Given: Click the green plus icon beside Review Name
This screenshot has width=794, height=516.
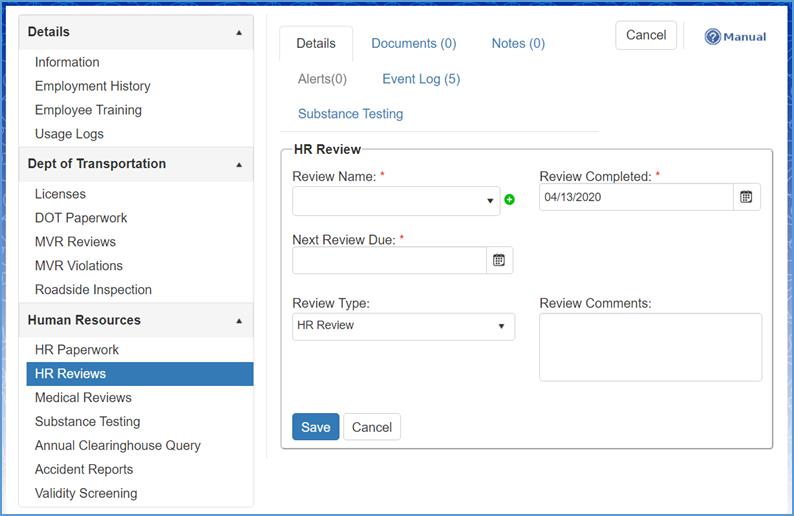Looking at the screenshot, I should (509, 200).
